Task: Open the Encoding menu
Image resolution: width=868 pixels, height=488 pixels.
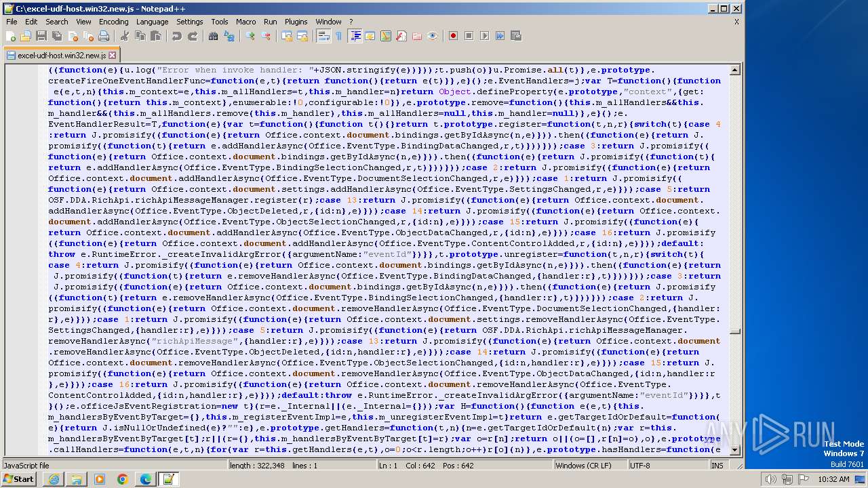Action: click(113, 22)
